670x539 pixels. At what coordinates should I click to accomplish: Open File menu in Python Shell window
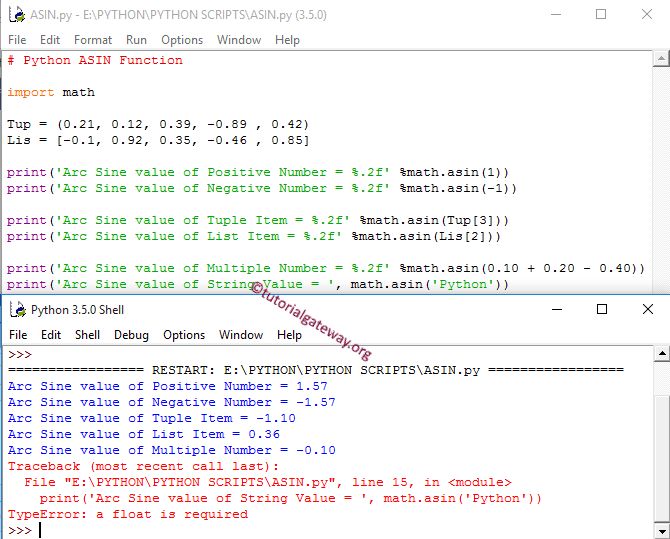pos(18,335)
